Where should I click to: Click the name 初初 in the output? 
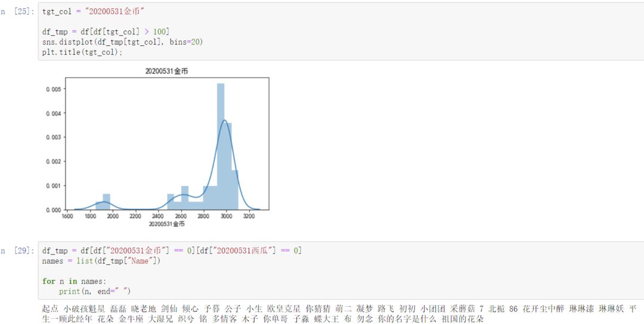pyautogui.click(x=407, y=309)
